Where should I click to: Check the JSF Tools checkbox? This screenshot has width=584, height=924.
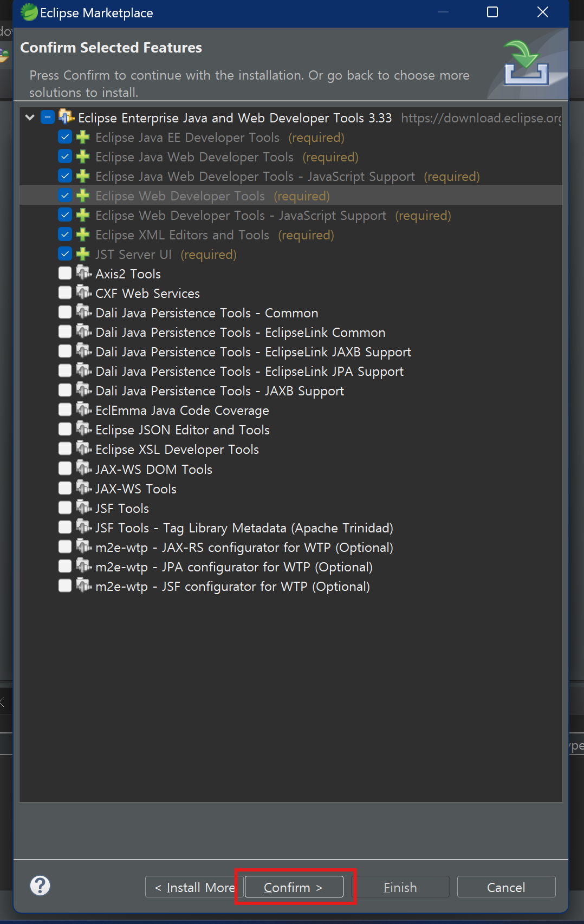(x=65, y=507)
